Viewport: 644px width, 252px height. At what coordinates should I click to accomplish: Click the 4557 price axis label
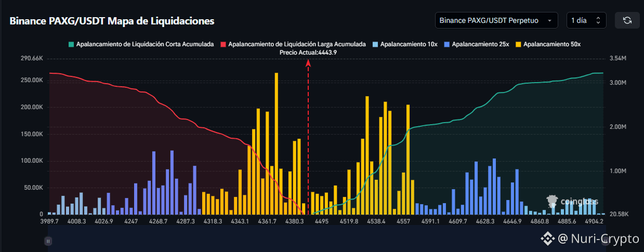click(x=403, y=221)
